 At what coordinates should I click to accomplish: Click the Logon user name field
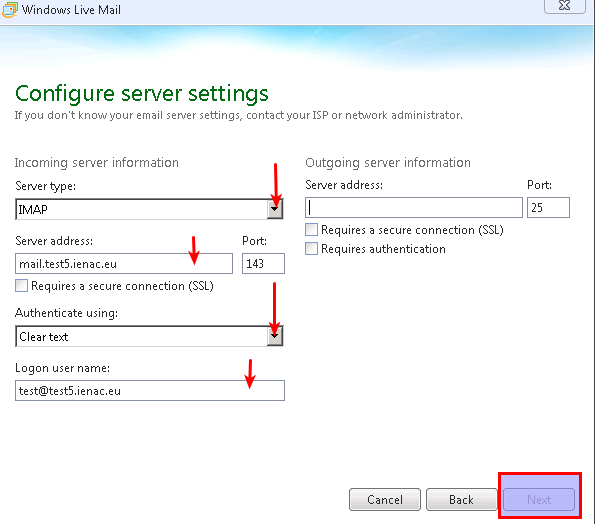tap(150, 390)
